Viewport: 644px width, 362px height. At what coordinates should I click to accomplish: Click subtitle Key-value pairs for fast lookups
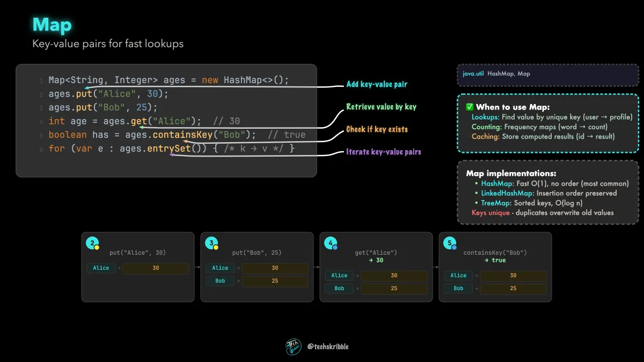[x=108, y=43]
